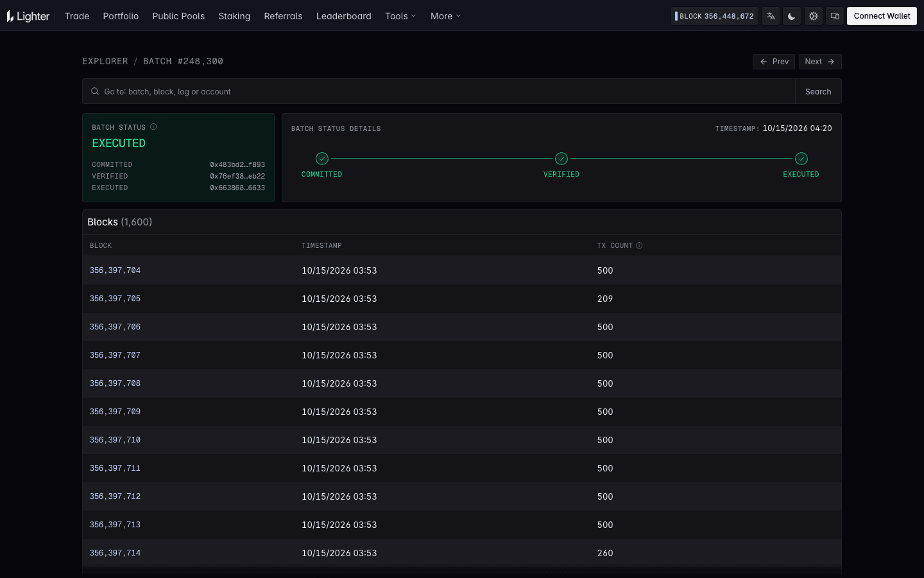Go to the Next batch

tap(820, 62)
